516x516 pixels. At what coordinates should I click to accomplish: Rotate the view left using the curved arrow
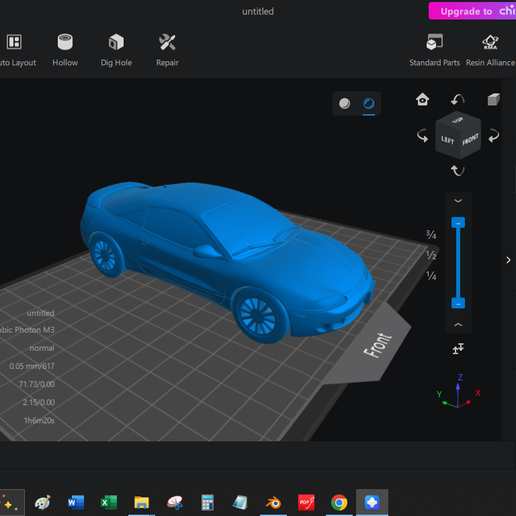422,136
